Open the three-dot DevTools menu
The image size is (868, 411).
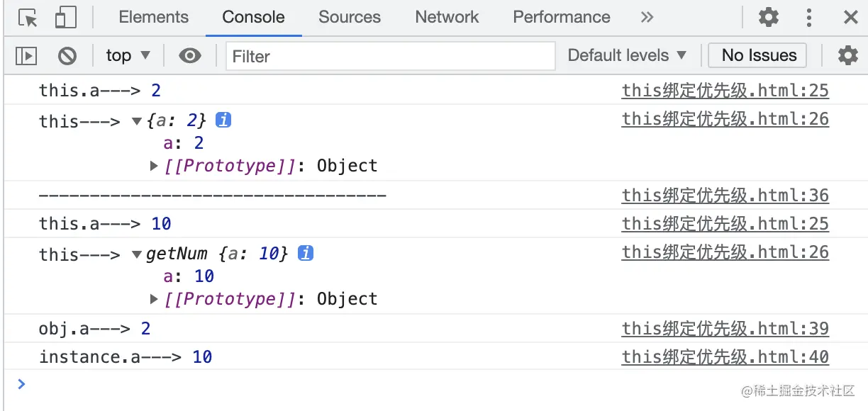click(x=808, y=18)
